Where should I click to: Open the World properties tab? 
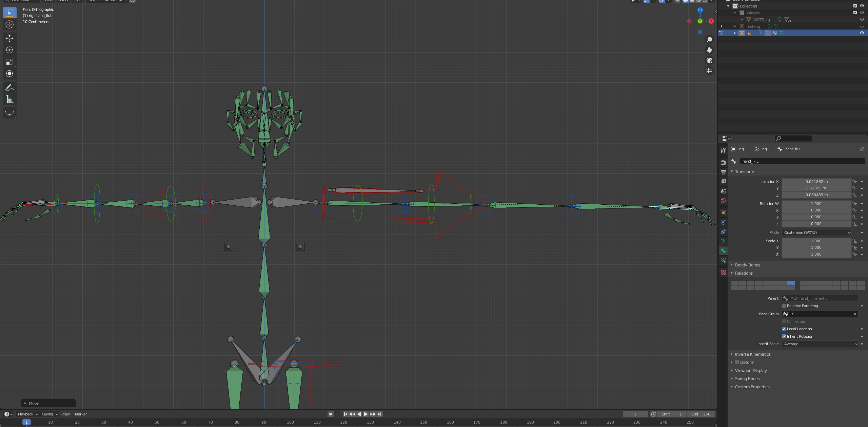click(723, 201)
